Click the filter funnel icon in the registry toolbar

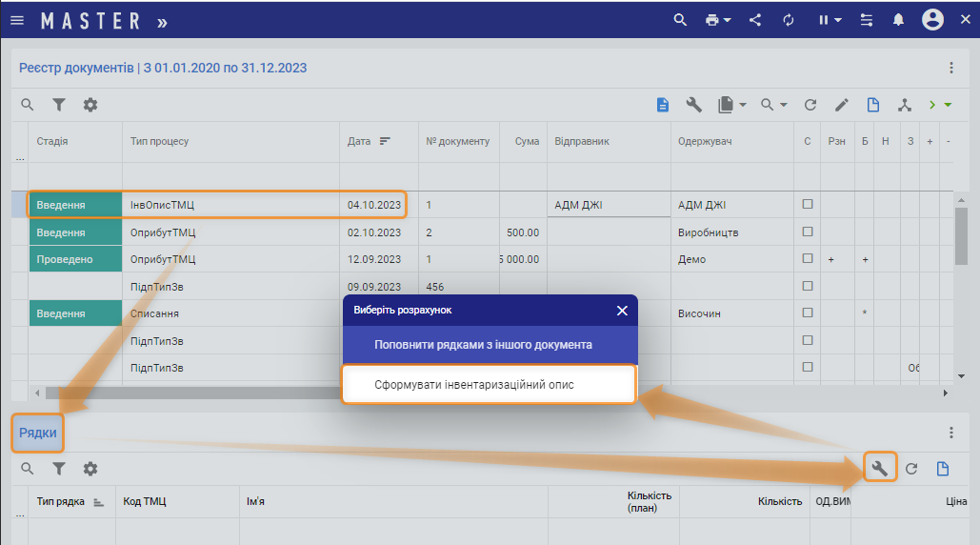pyautogui.click(x=59, y=105)
